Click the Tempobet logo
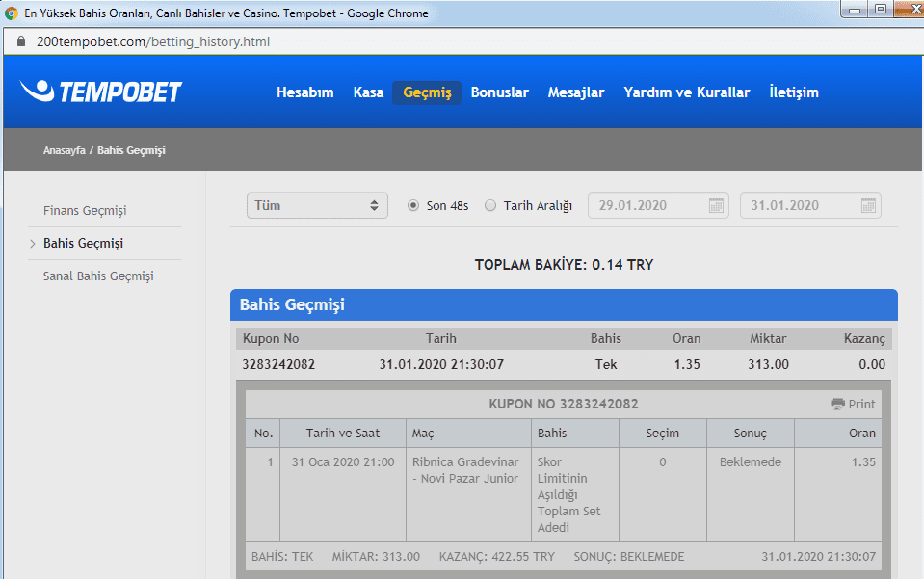This screenshot has width=924, height=579. 101,92
